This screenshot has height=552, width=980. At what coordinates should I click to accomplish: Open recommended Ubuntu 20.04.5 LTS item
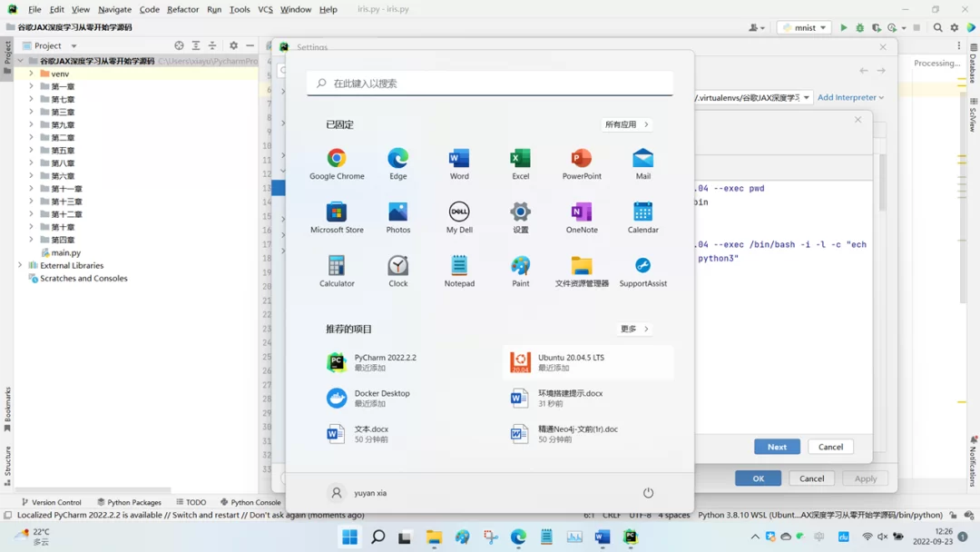point(588,362)
